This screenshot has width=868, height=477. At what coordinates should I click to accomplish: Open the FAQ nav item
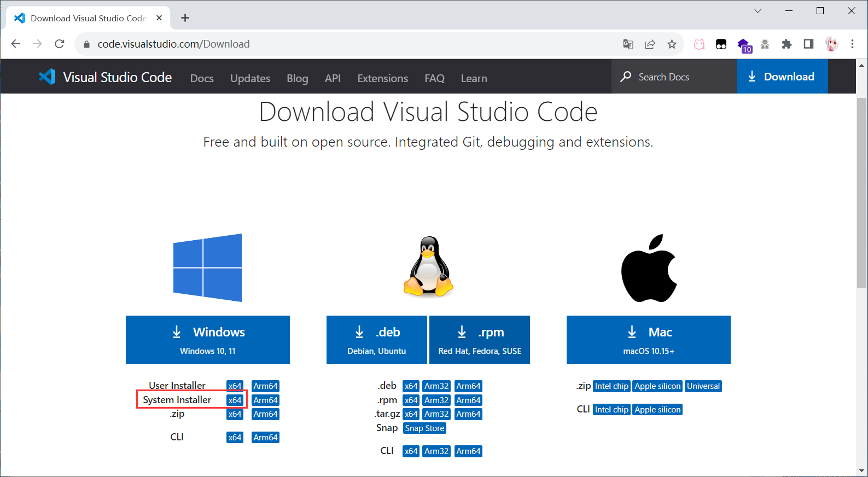[x=434, y=78]
